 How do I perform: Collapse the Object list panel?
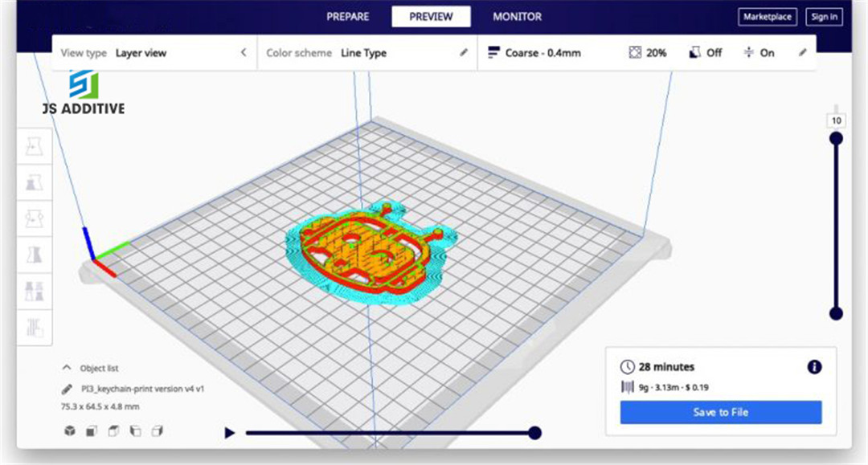(x=67, y=367)
